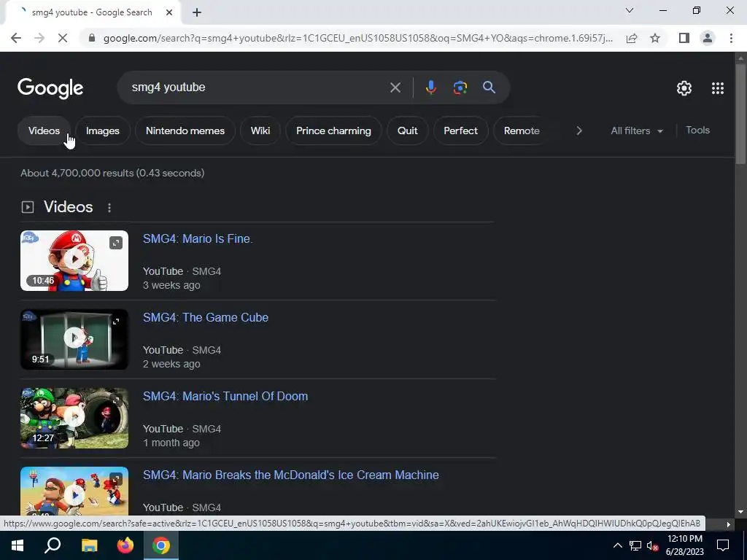The image size is (747, 560).
Task: Select the Quit filter chip
Action: coord(407,131)
